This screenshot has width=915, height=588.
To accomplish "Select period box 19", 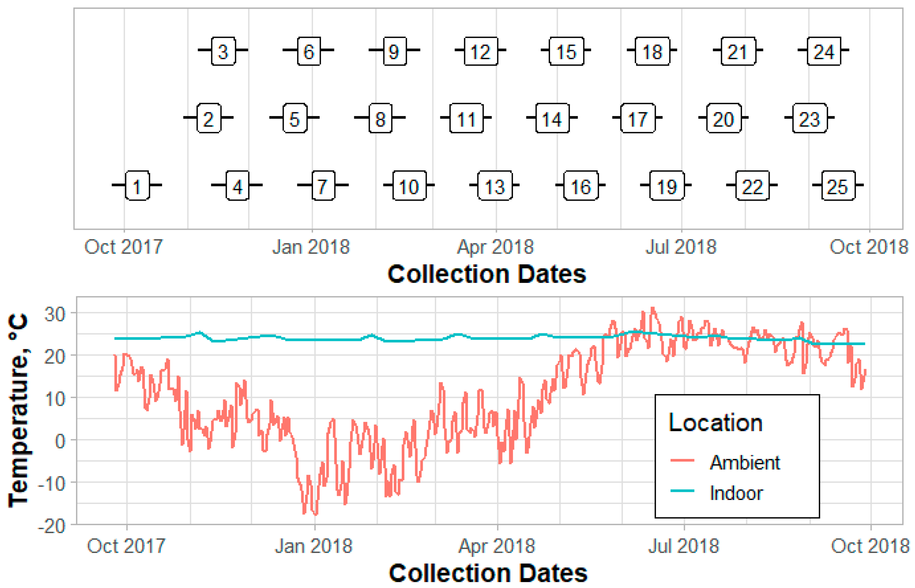I will point(667,186).
